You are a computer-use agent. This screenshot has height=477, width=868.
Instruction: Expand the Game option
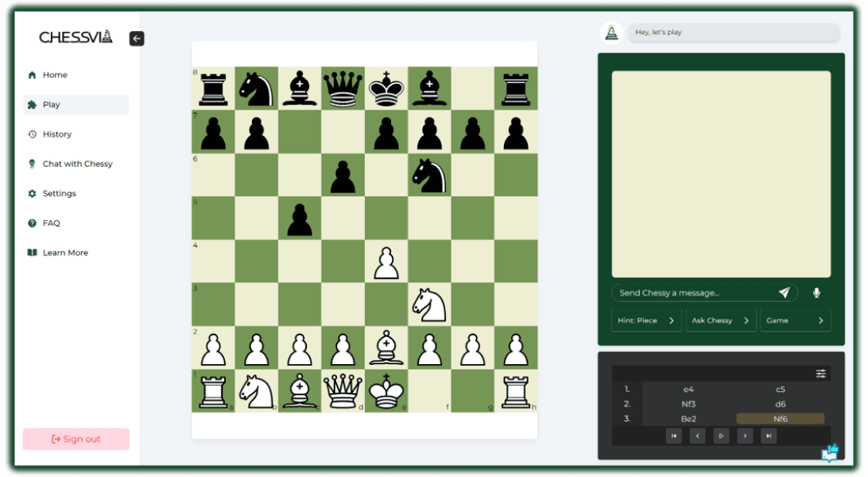(795, 320)
